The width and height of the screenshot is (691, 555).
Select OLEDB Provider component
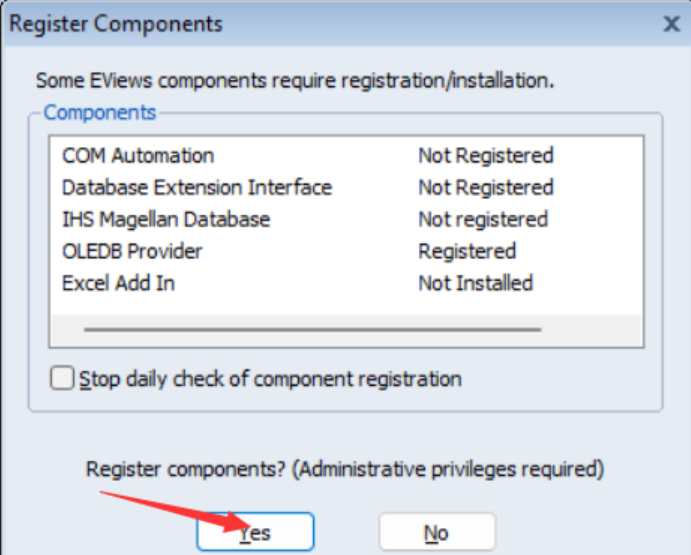(x=132, y=251)
